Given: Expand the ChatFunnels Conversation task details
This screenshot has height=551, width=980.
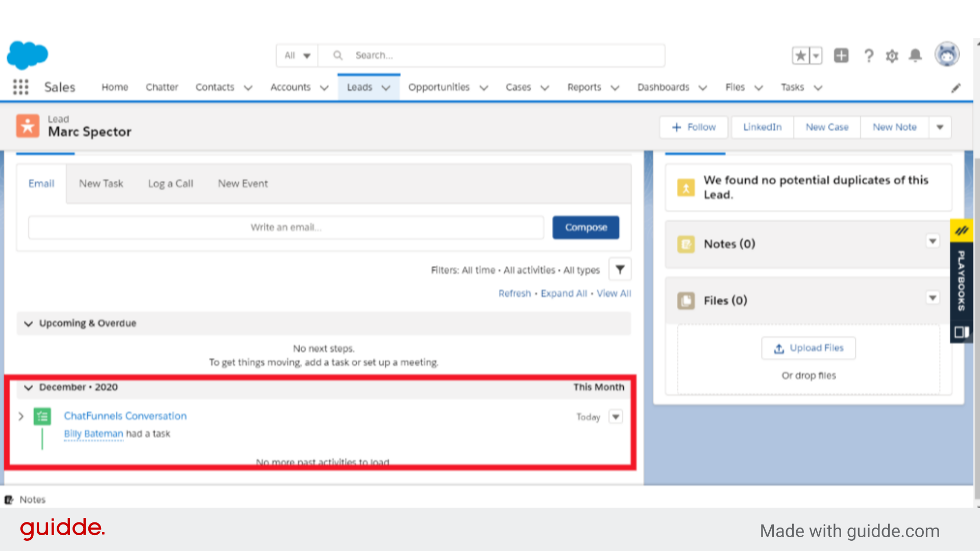Looking at the screenshot, I should coord(21,416).
